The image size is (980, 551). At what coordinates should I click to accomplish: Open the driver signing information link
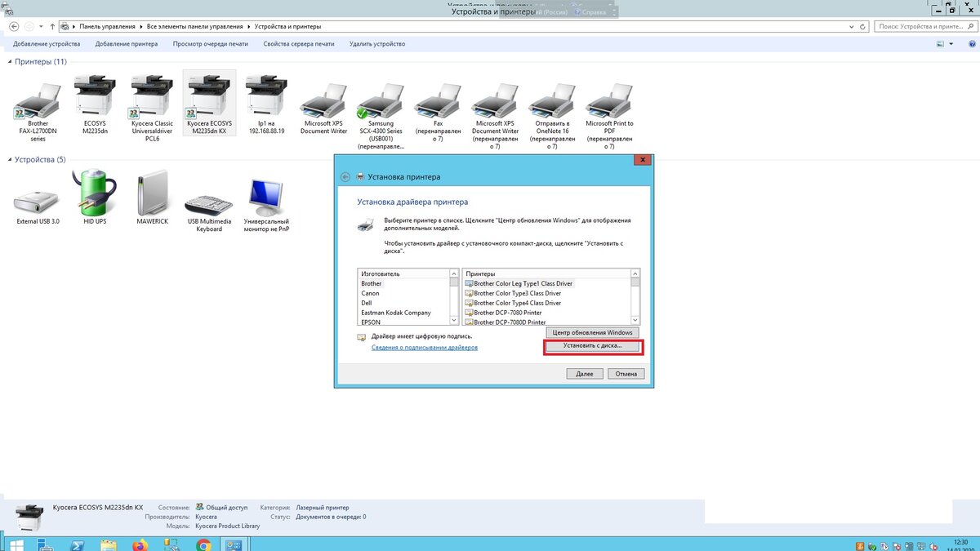[425, 348]
